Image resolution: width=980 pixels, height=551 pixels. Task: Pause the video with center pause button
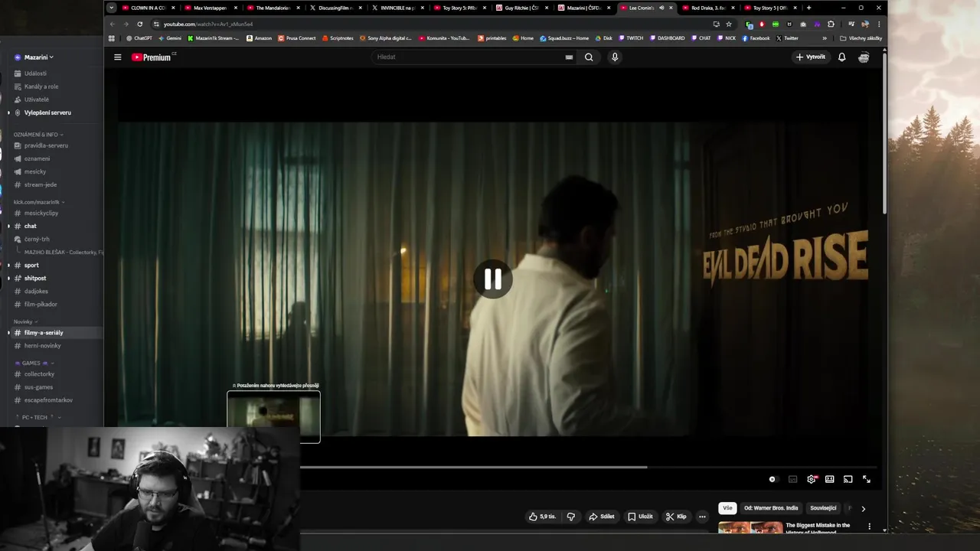492,279
